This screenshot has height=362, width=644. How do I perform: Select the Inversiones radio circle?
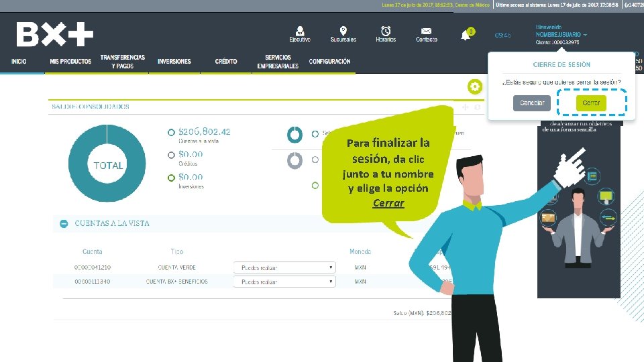171,178
